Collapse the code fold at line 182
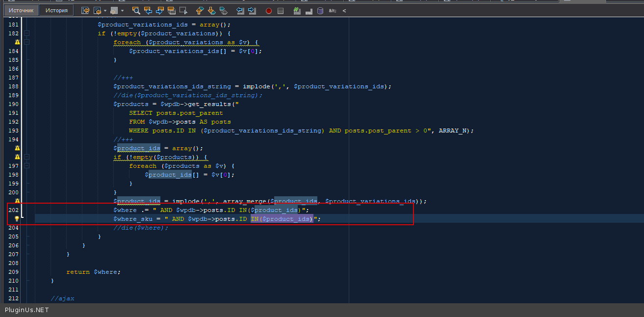This screenshot has height=317, width=644. pyautogui.click(x=26, y=33)
